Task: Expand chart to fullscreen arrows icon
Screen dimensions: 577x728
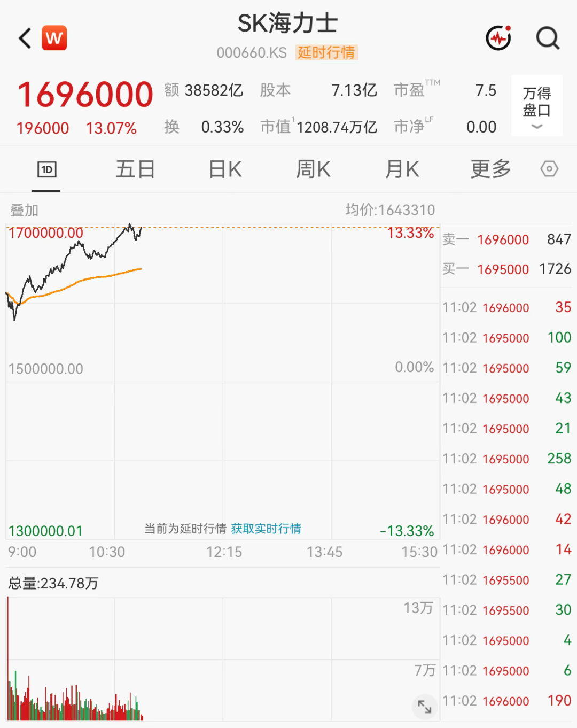Action: (425, 707)
